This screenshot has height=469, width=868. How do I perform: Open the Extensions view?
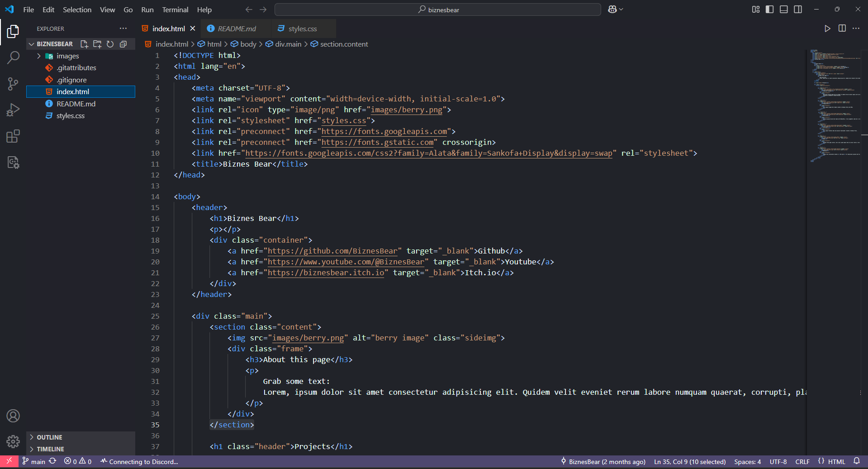(13, 136)
